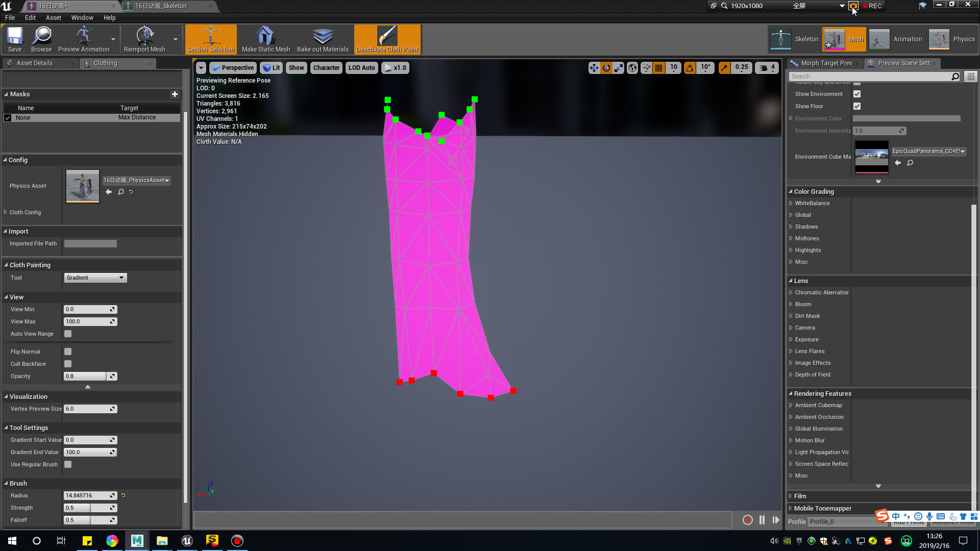Switch to Skeleton editor mode
Image resolution: width=980 pixels, height=551 pixels.
[794, 39]
